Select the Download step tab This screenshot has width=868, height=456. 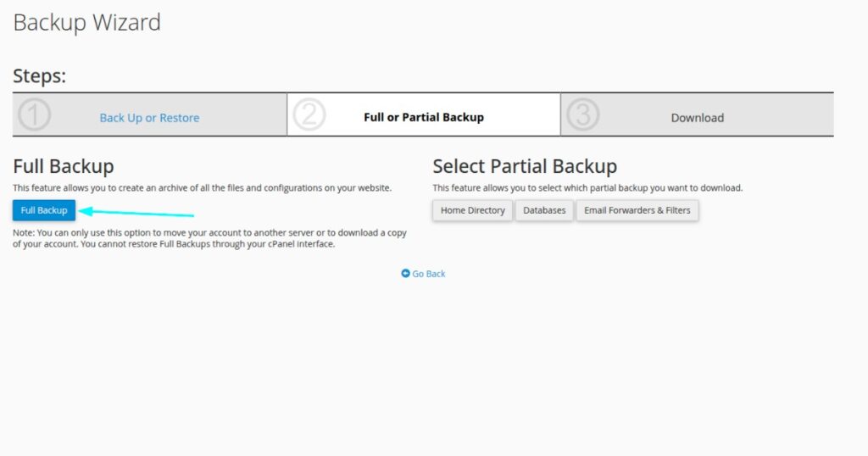[x=697, y=118]
